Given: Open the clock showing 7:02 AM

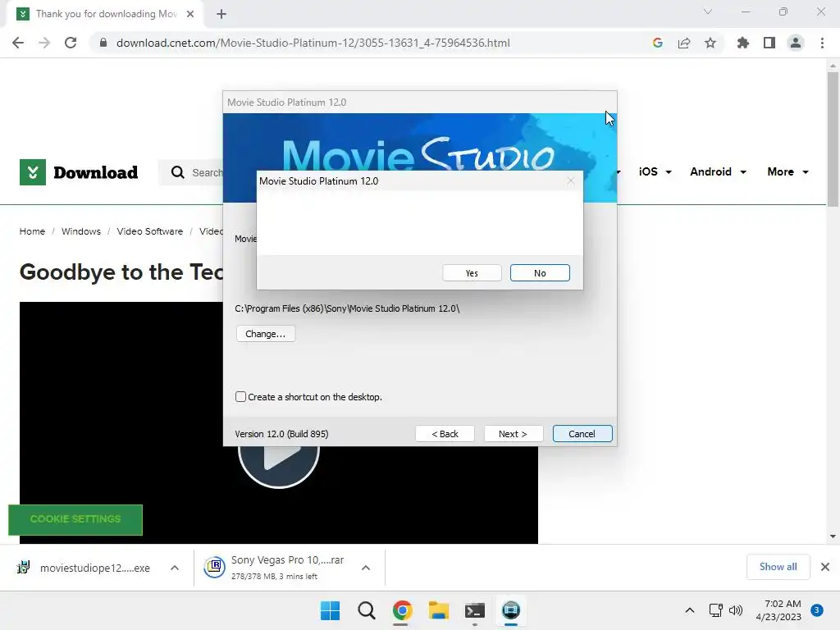Looking at the screenshot, I should tap(778, 610).
